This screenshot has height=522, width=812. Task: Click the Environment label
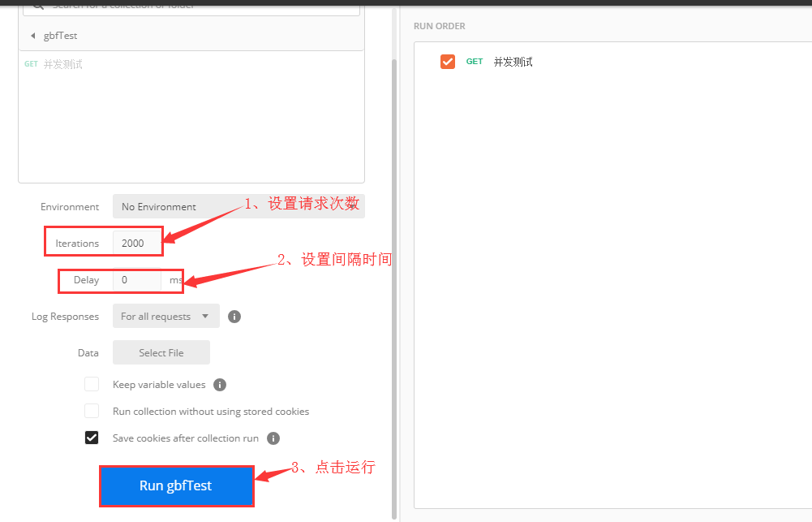click(x=70, y=207)
